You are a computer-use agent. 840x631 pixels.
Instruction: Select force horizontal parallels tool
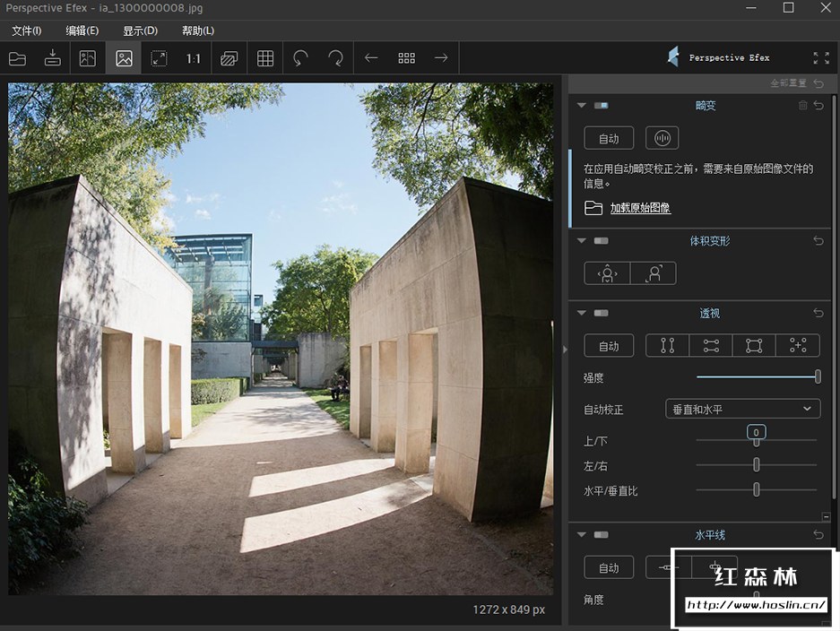click(x=711, y=345)
